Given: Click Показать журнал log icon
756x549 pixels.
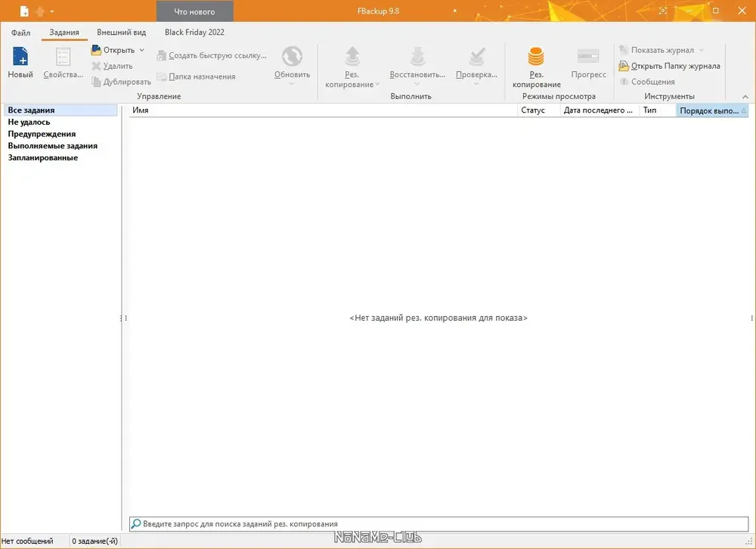Looking at the screenshot, I should tap(624, 50).
